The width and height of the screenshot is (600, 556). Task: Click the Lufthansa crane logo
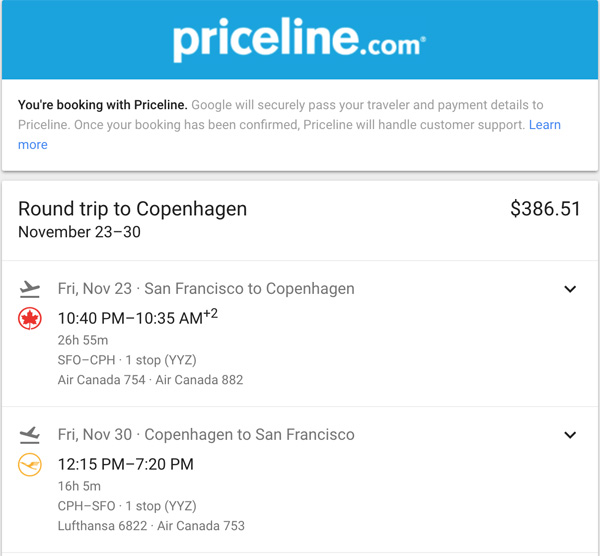(x=30, y=465)
